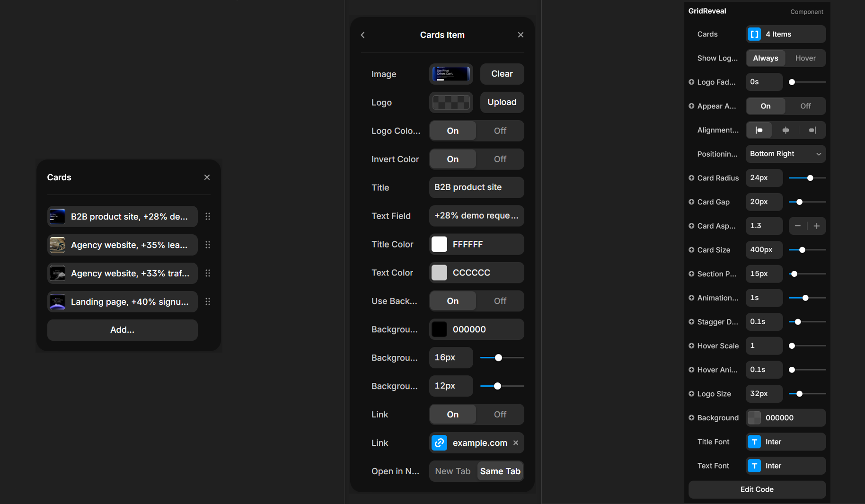
Task: Select the second Agency website +33% traffic card
Action: coord(123,274)
